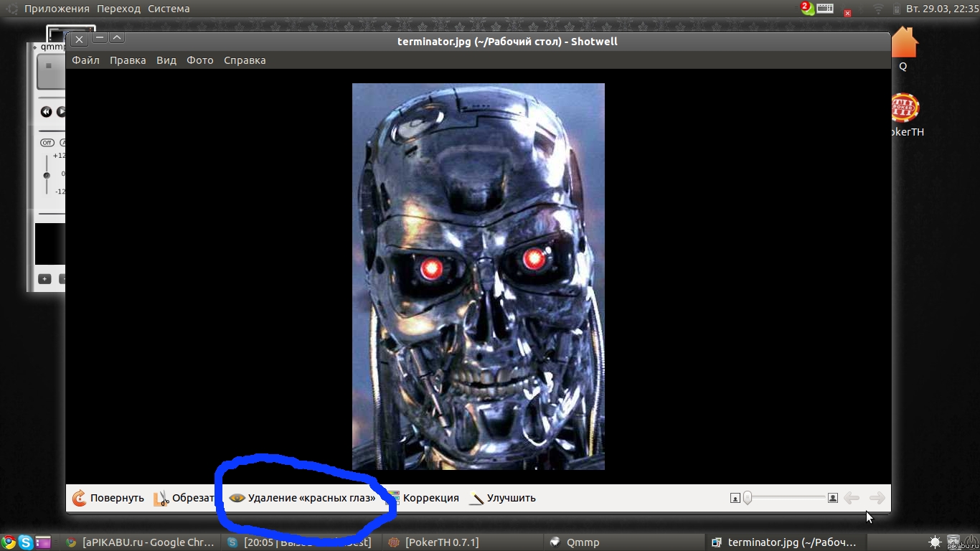This screenshot has height=551, width=980.
Task: Click the purple launcher icon in bottom panel
Action: (44, 542)
